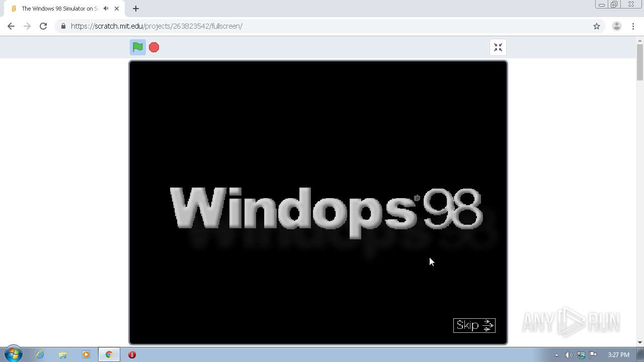Screen dimensions: 644x362
Task: Open the volume control in system tray
Action: point(569,355)
